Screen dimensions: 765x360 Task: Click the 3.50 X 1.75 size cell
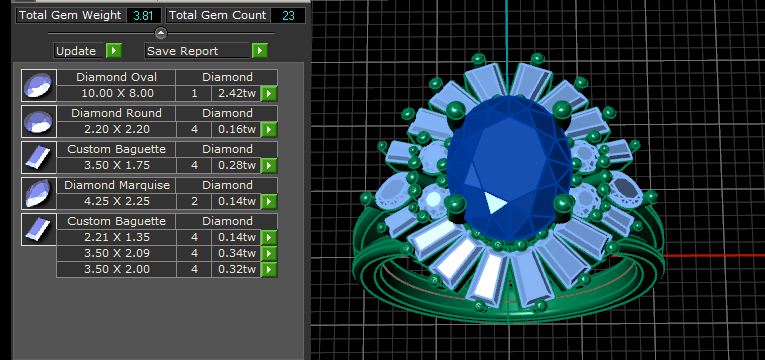click(116, 165)
